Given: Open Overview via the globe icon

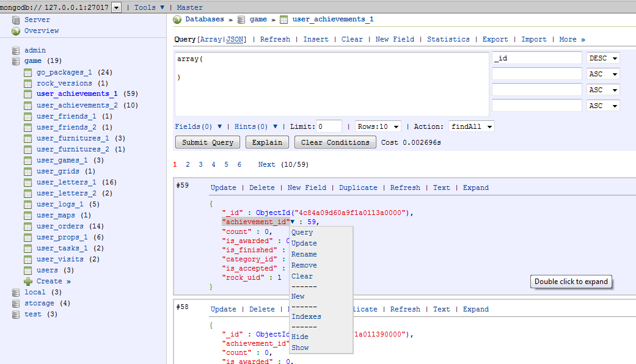Looking at the screenshot, I should click(x=16, y=31).
